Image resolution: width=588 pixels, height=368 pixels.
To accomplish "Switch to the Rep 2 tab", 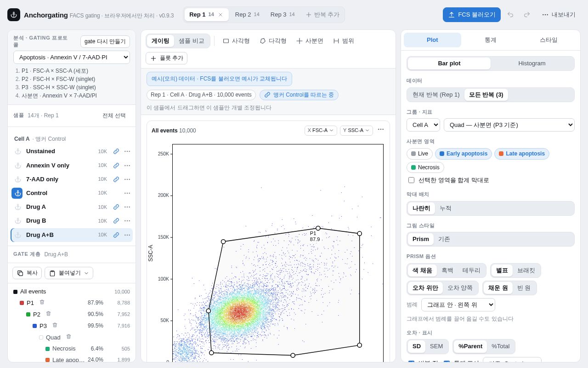I will click(247, 15).
